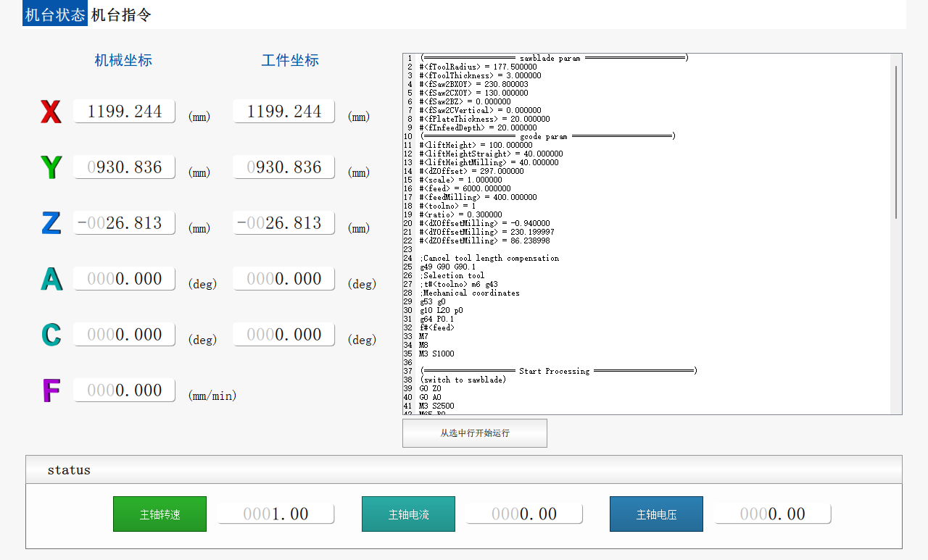Select the Z machine coordinate value box
928x560 pixels.
pos(124,223)
